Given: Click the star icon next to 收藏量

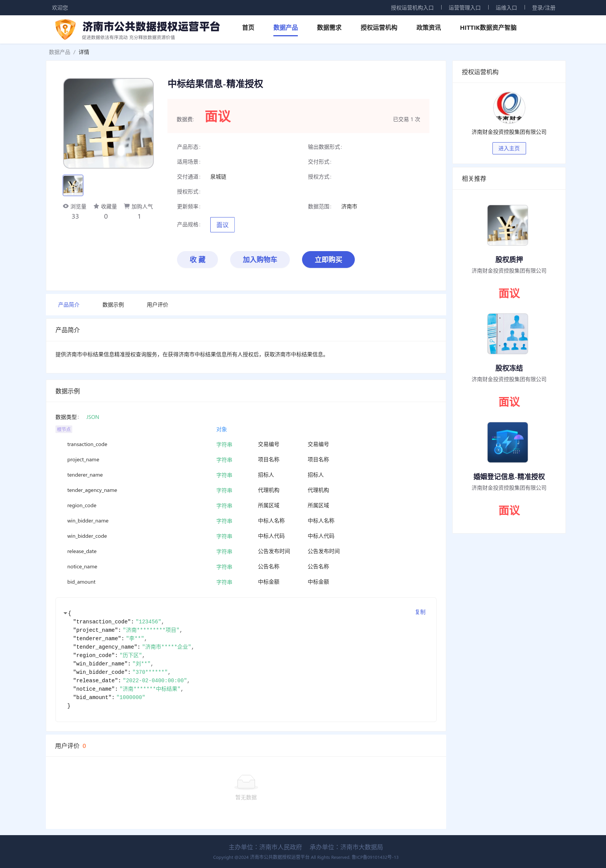Looking at the screenshot, I should [96, 206].
